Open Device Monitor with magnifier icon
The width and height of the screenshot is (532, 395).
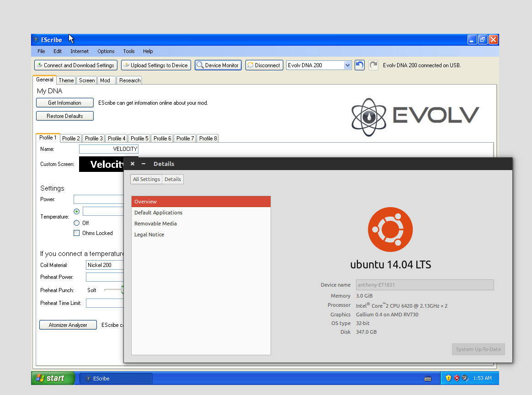[218, 65]
